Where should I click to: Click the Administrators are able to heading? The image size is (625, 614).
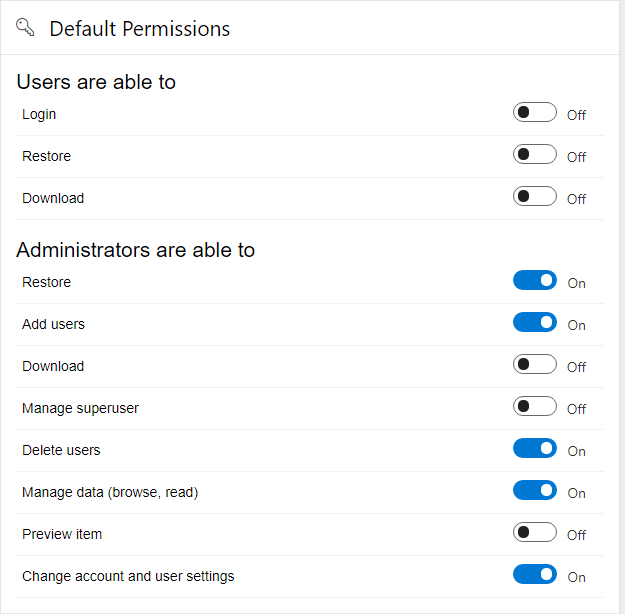tap(135, 250)
